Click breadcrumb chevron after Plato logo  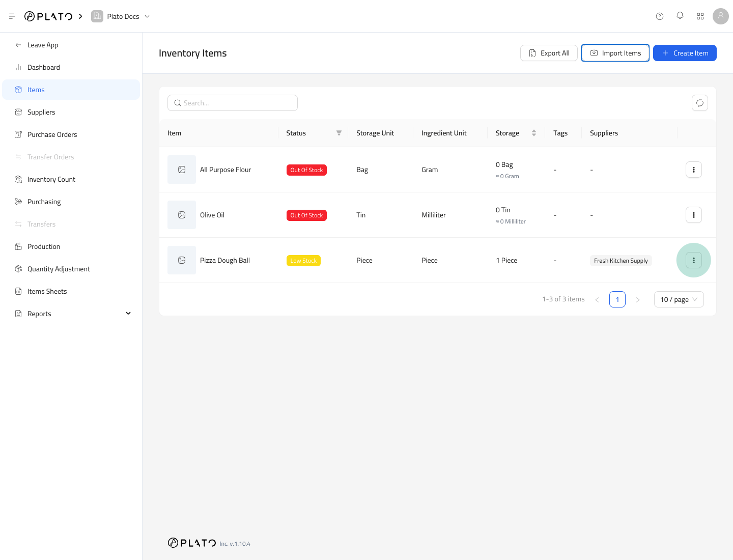80,16
